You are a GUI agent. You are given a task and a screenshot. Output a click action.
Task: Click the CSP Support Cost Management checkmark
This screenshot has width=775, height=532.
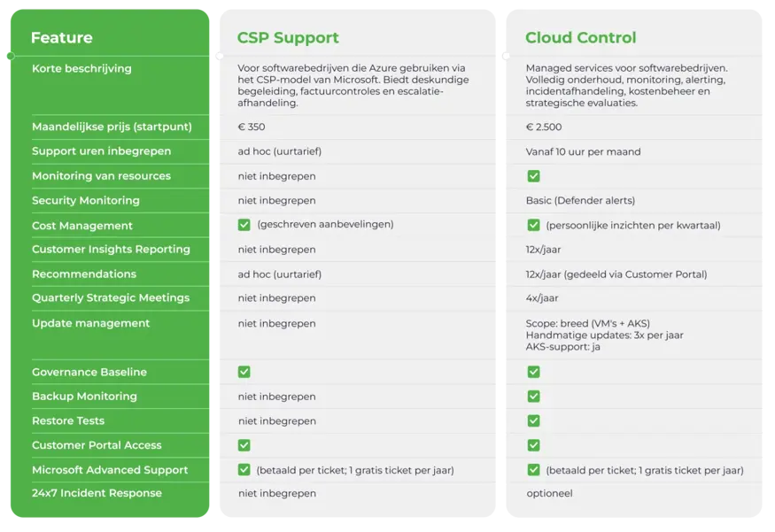(244, 225)
